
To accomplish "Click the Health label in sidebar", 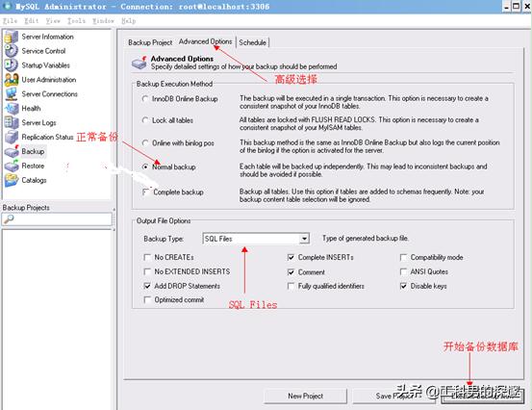I will [31, 108].
